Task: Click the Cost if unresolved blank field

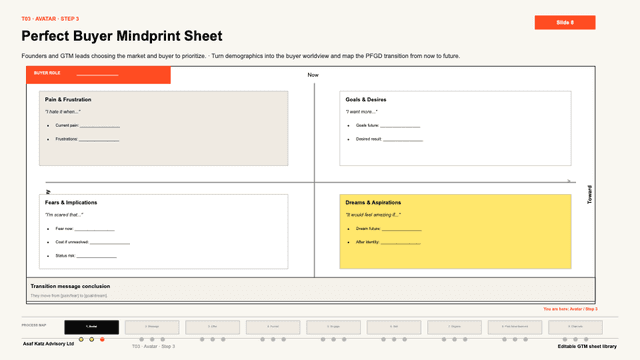Action: (x=110, y=243)
